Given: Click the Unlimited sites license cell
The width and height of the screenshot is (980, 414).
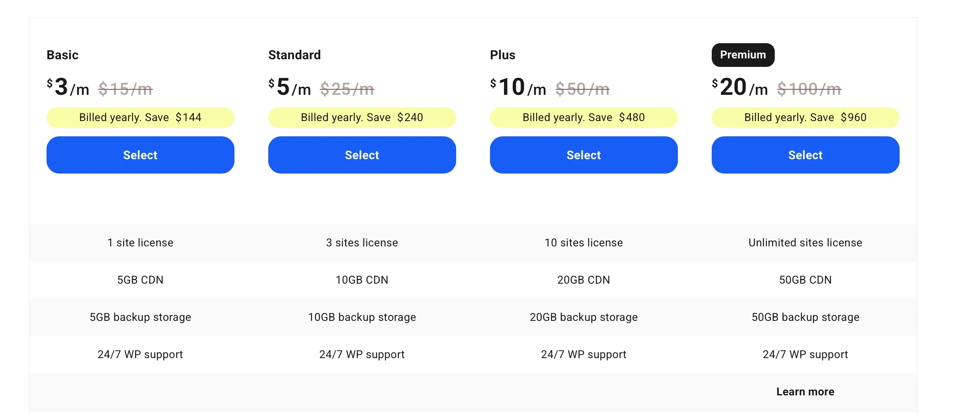Looking at the screenshot, I should pyautogui.click(x=805, y=243).
